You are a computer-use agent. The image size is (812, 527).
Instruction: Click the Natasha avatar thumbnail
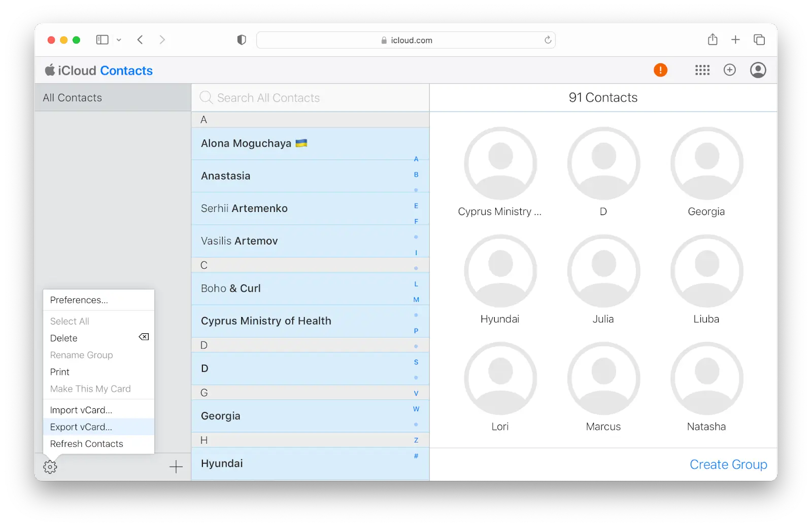tap(706, 378)
